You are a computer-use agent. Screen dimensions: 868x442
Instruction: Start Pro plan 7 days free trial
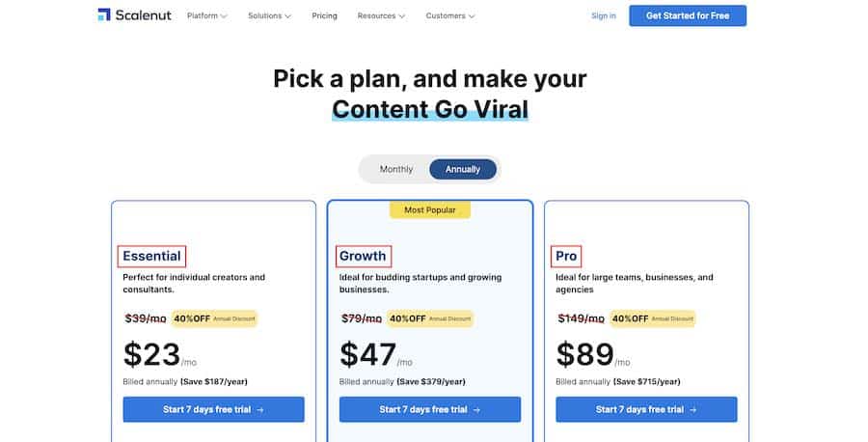tap(646, 409)
